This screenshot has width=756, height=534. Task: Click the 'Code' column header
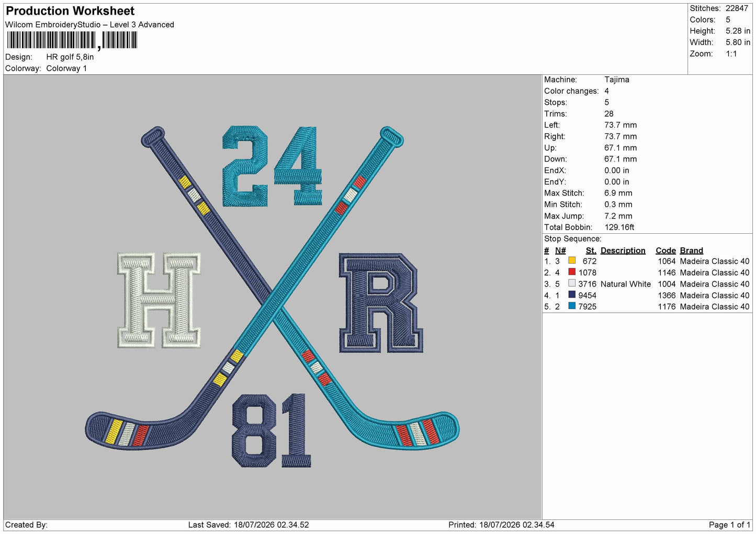click(665, 251)
